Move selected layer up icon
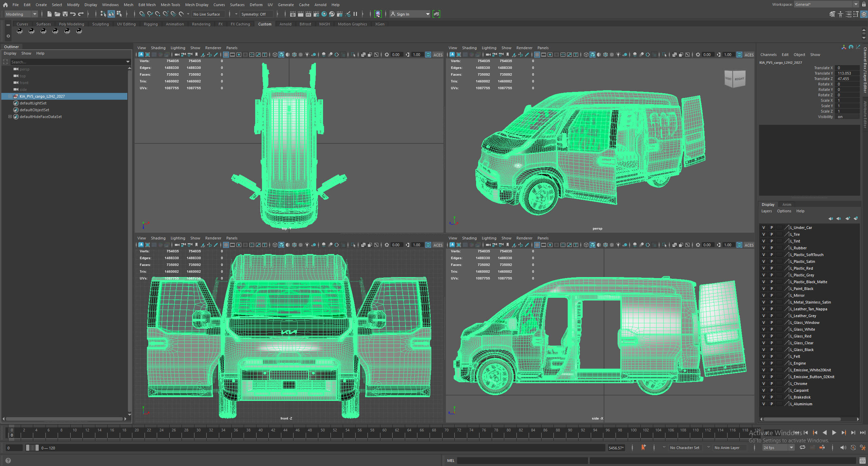This screenshot has height=466, width=868. 831,218
